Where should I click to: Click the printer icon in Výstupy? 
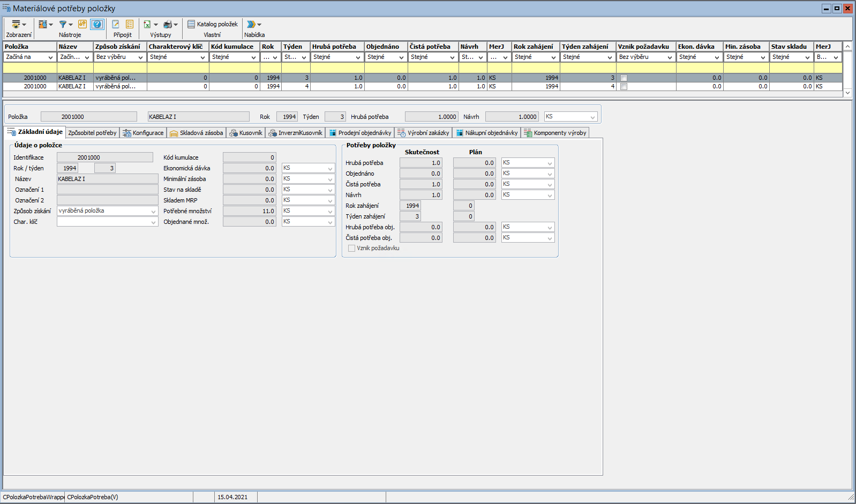[x=168, y=24]
